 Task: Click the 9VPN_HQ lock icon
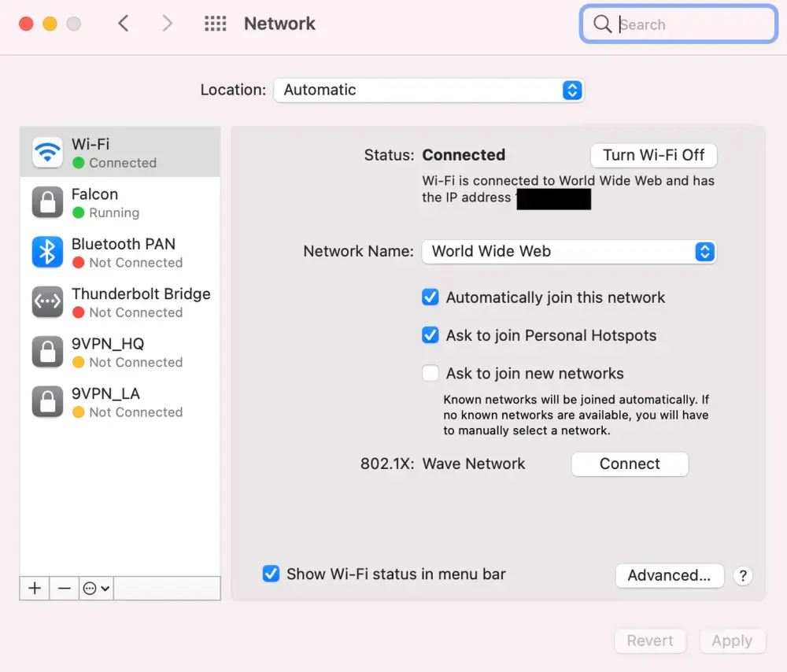48,352
